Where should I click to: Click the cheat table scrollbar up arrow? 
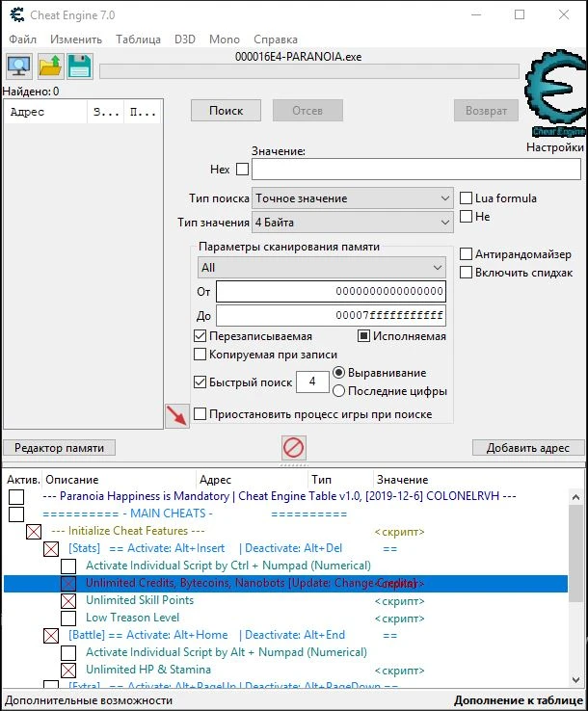pyautogui.click(x=575, y=497)
